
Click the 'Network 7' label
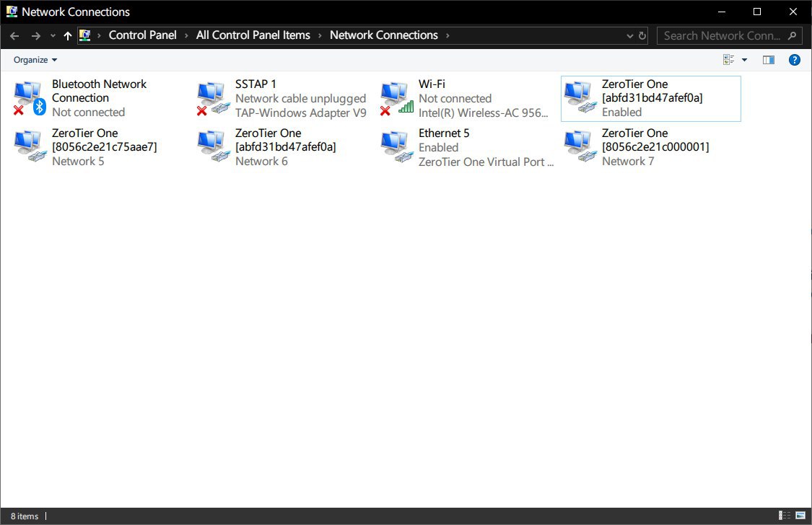(628, 162)
